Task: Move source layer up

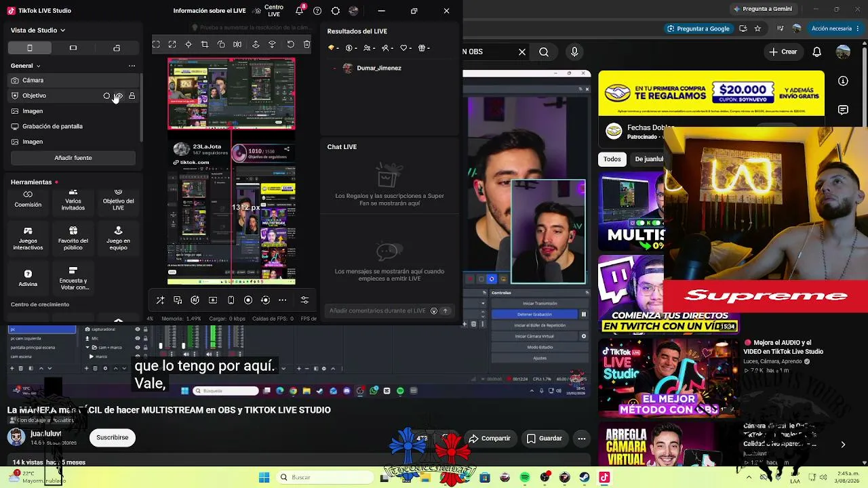Action: coord(256,45)
